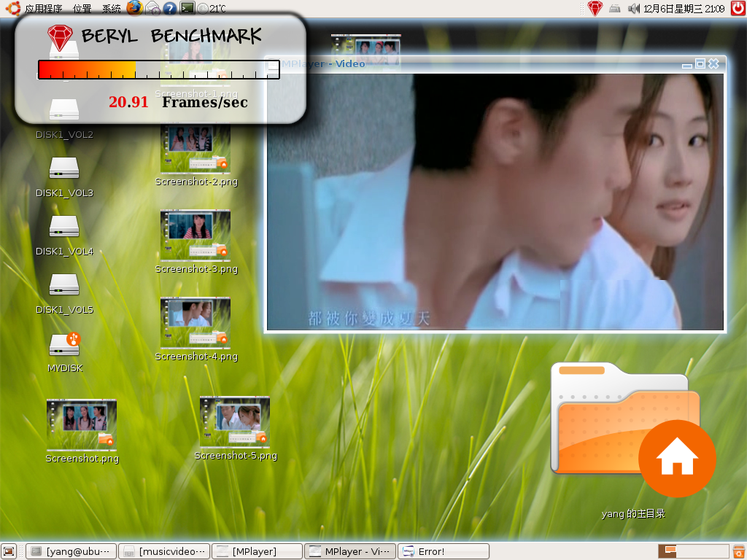Click the 21°C weather applet
The height and width of the screenshot is (560, 747).
[x=212, y=8]
